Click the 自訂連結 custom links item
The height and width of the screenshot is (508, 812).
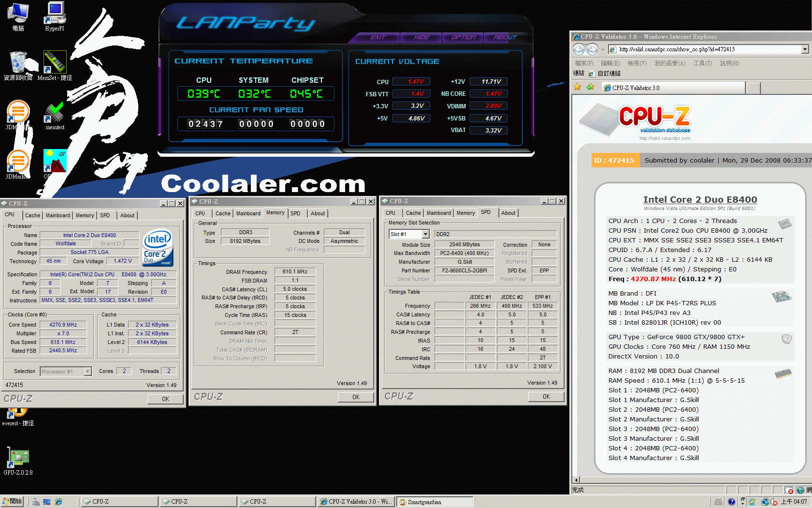tap(605, 74)
